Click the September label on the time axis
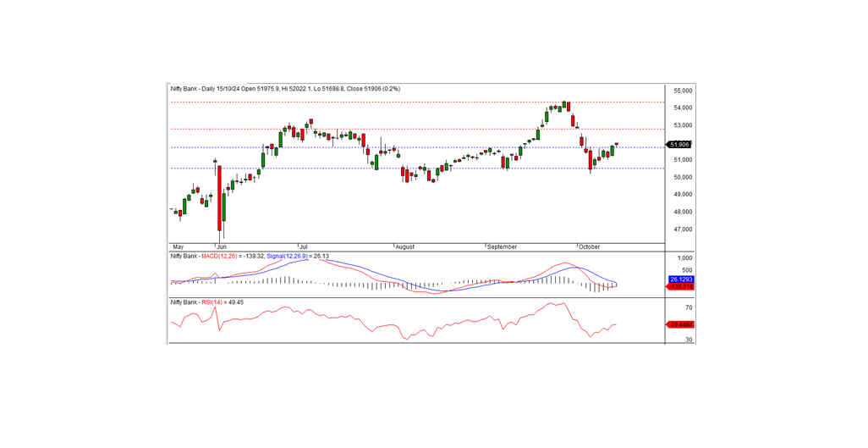Image resolution: width=868 pixels, height=448 pixels. [x=502, y=246]
